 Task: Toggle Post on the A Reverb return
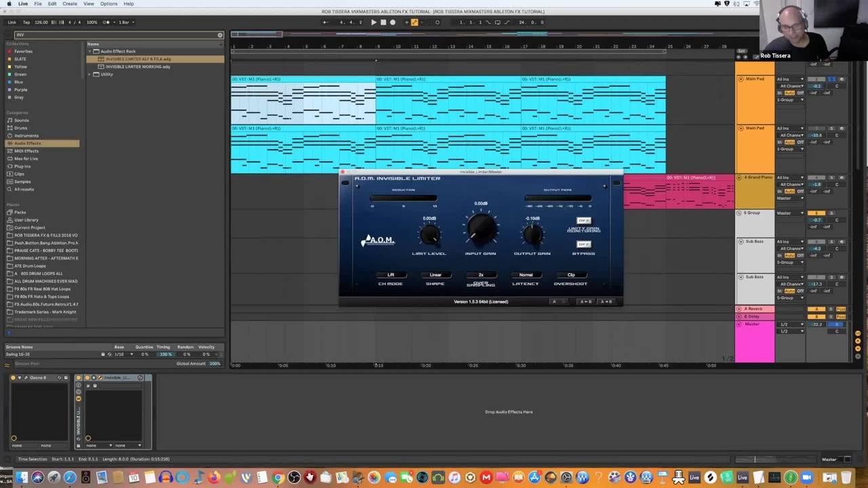pos(841,309)
